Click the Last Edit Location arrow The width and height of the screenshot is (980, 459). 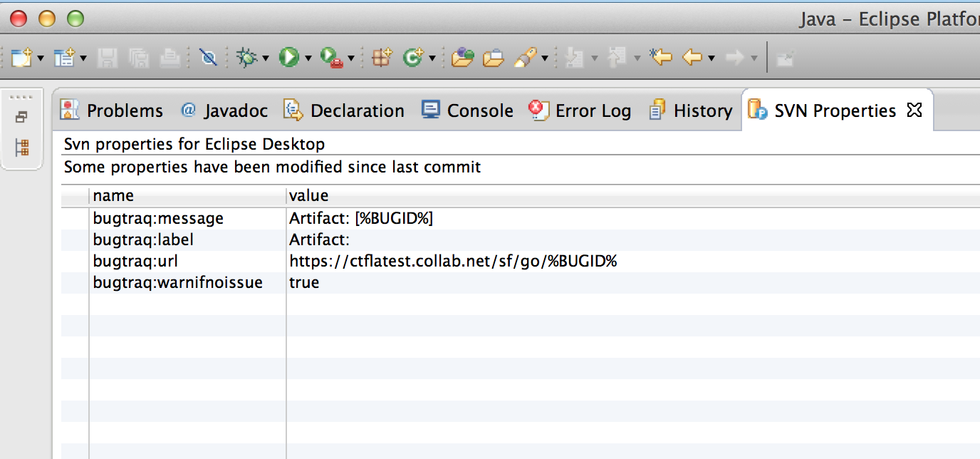click(x=661, y=58)
